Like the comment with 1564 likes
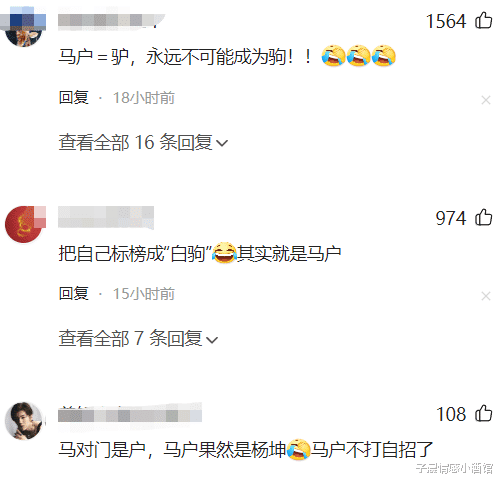The image size is (498, 481). click(x=483, y=21)
